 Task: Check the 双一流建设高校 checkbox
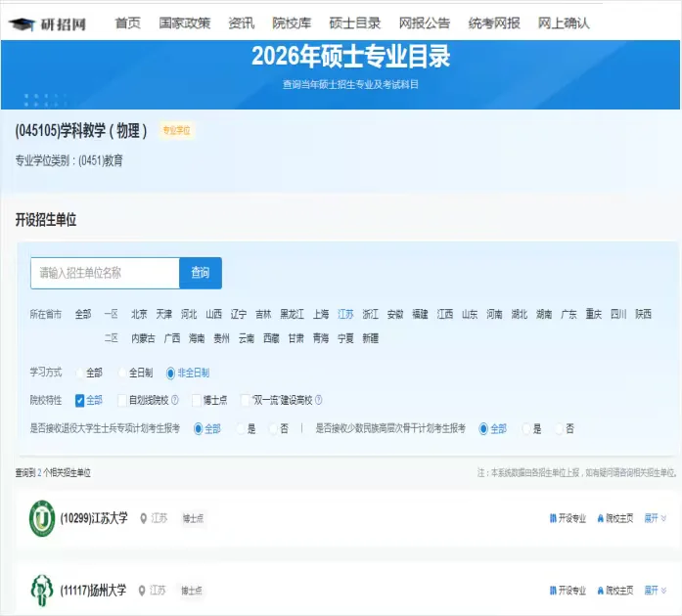coord(245,400)
